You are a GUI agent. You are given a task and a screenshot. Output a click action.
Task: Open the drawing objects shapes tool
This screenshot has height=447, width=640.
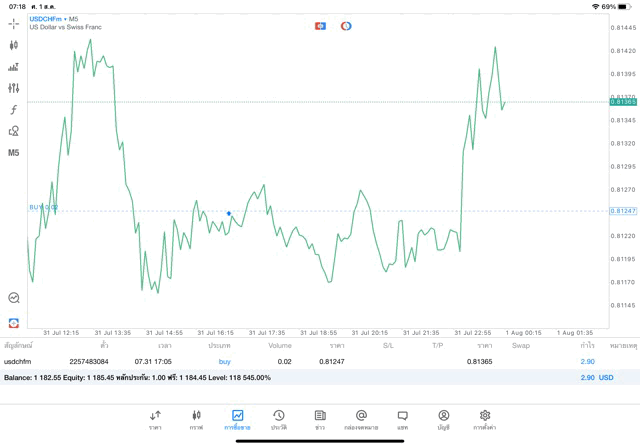[14, 131]
